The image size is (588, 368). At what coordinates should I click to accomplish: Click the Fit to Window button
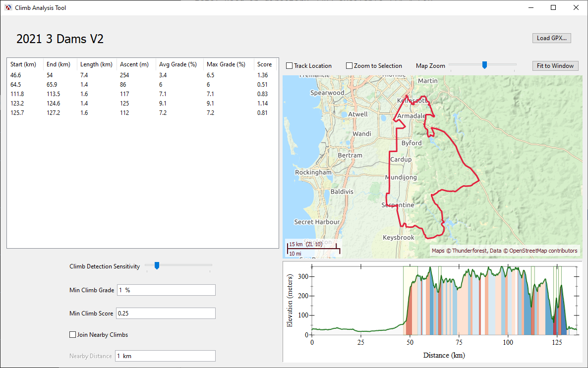pyautogui.click(x=555, y=65)
